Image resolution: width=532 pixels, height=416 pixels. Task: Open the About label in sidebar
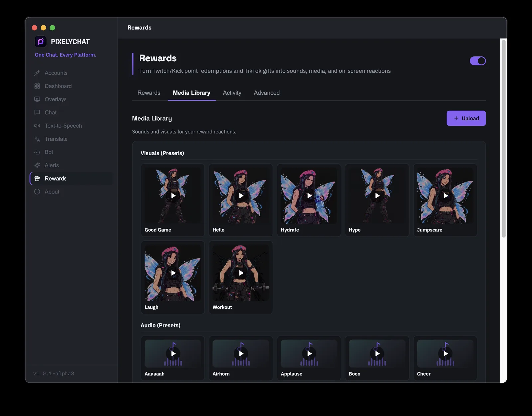[52, 192]
